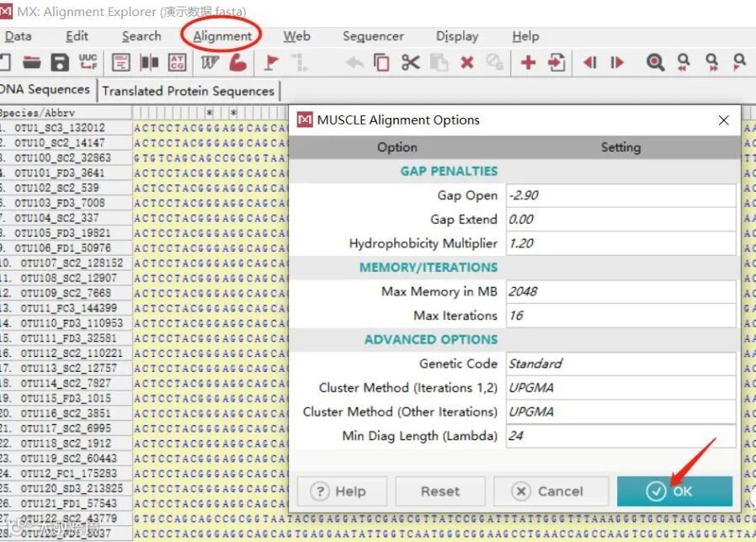
Task: Edit the Hydrophobicity Multiplier field
Action: (621, 243)
